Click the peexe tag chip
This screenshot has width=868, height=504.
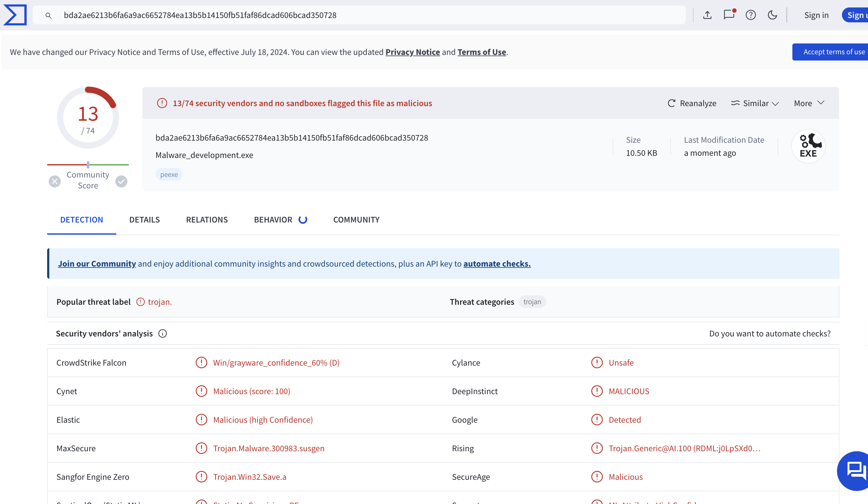tap(169, 174)
